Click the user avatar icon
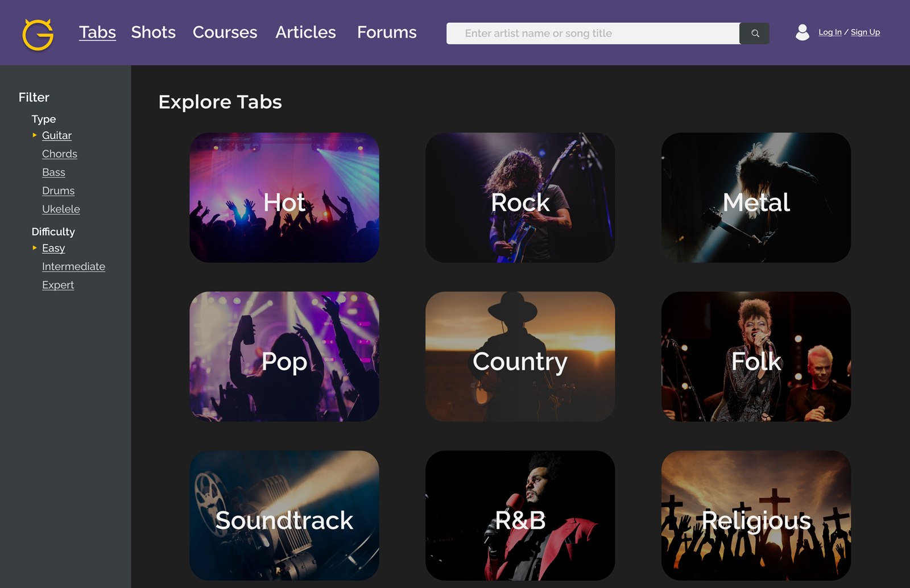 (x=802, y=32)
